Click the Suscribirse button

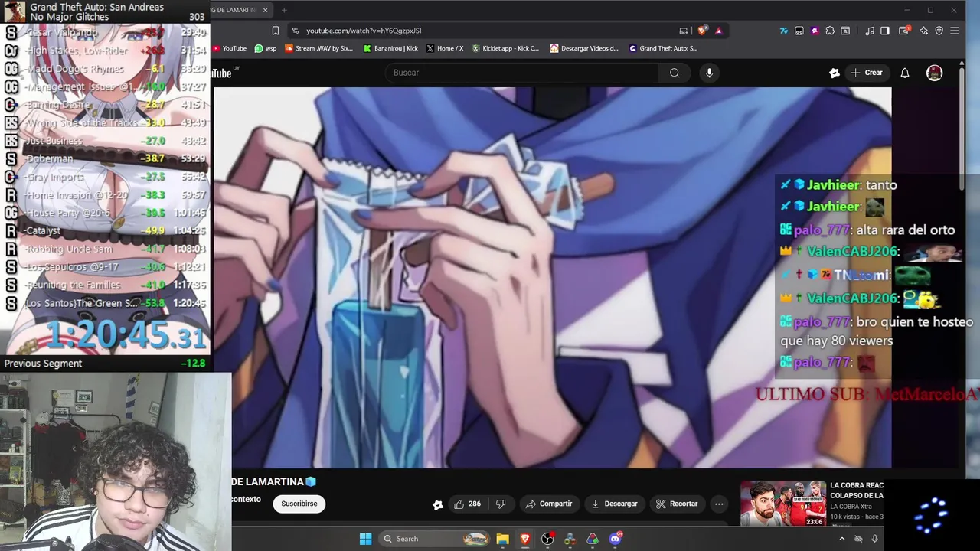click(x=299, y=504)
